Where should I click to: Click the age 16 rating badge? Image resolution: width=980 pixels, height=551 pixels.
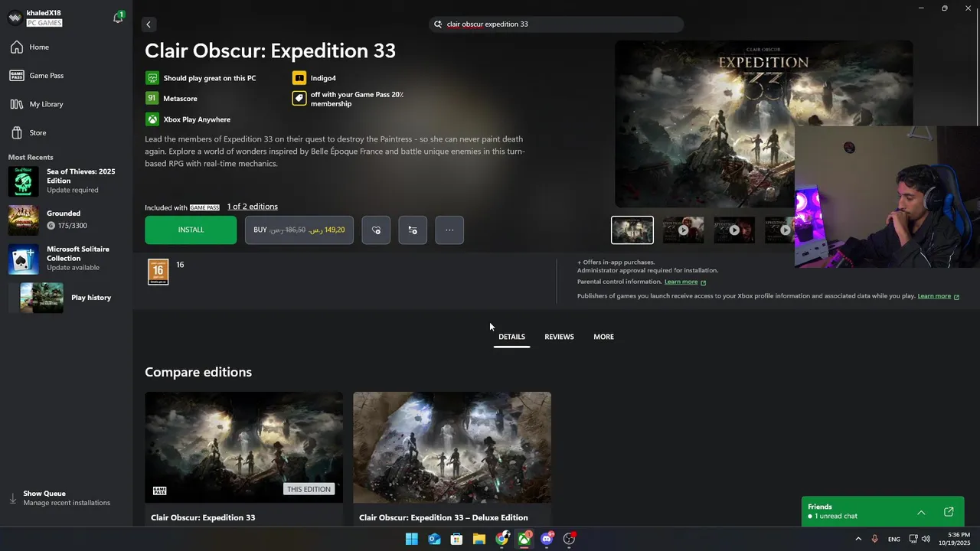[158, 272]
